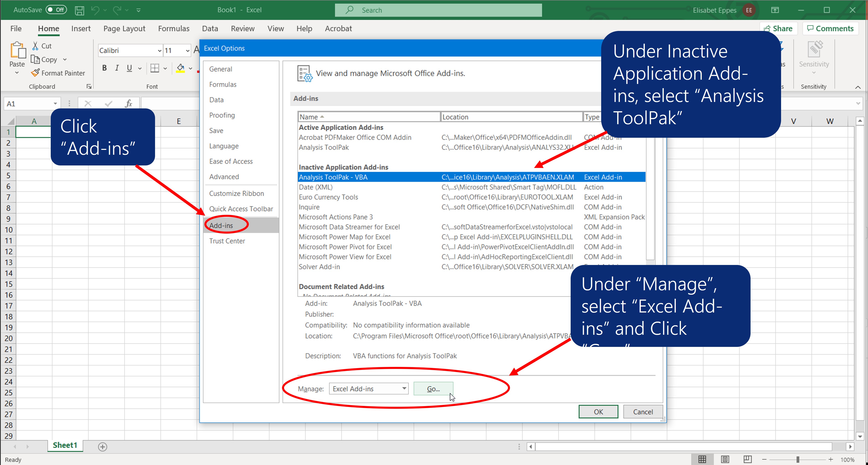Open the Clipboard dialog launcher
Screen dimensions: 868x465
coord(89,87)
